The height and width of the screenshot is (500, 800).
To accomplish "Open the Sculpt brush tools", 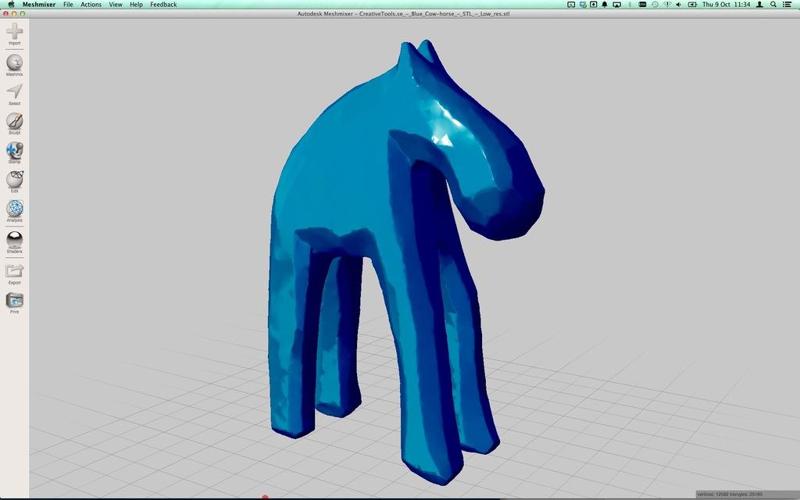I will (x=14, y=121).
